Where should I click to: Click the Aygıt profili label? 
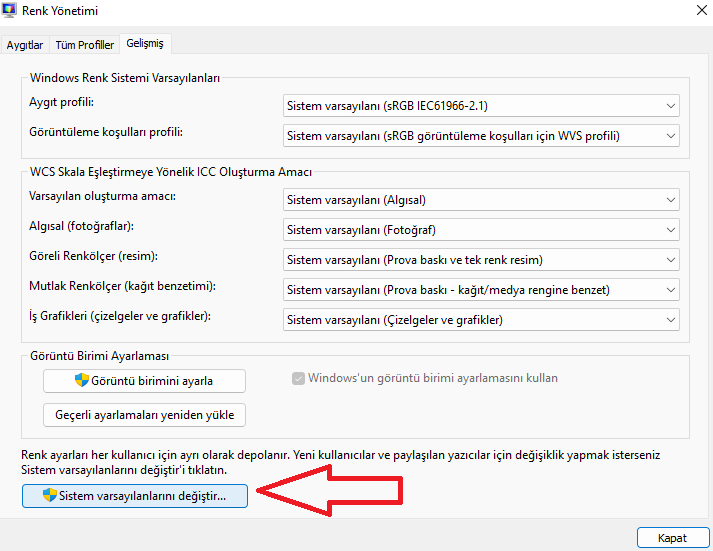[x=61, y=102]
